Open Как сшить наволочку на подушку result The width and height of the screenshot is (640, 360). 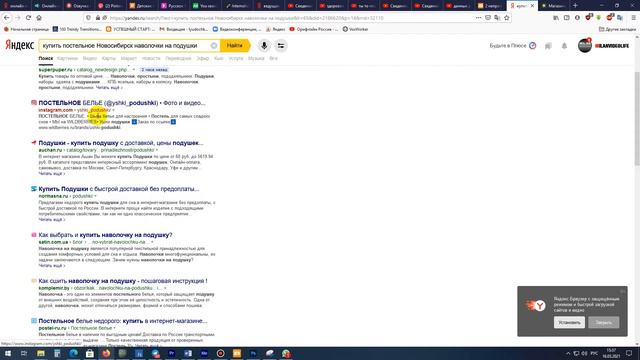123,281
